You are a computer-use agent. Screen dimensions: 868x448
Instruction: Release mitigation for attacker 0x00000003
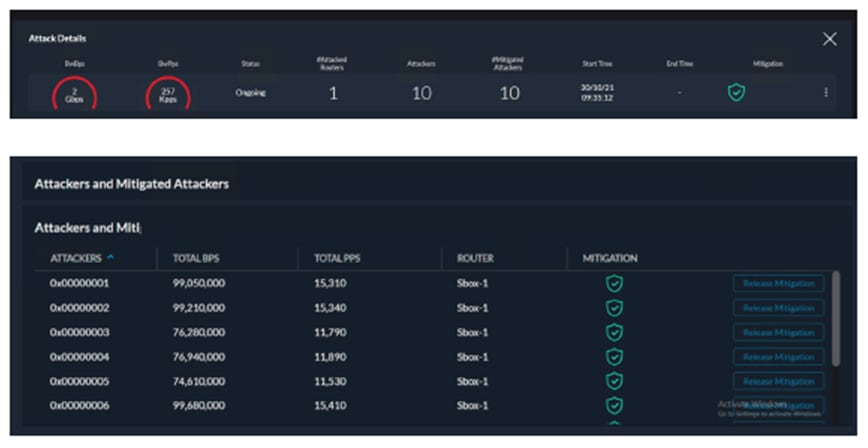(778, 332)
